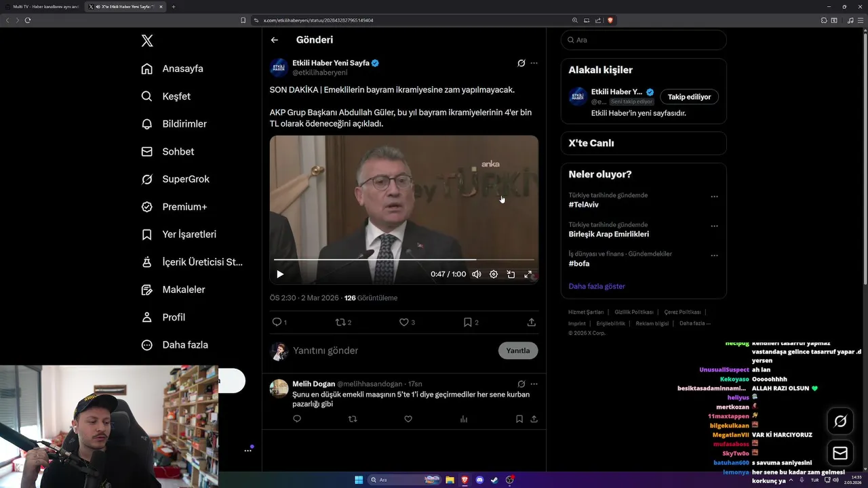
Task: Open the Grok icon on Melih Dogan's reply
Action: pyautogui.click(x=521, y=384)
